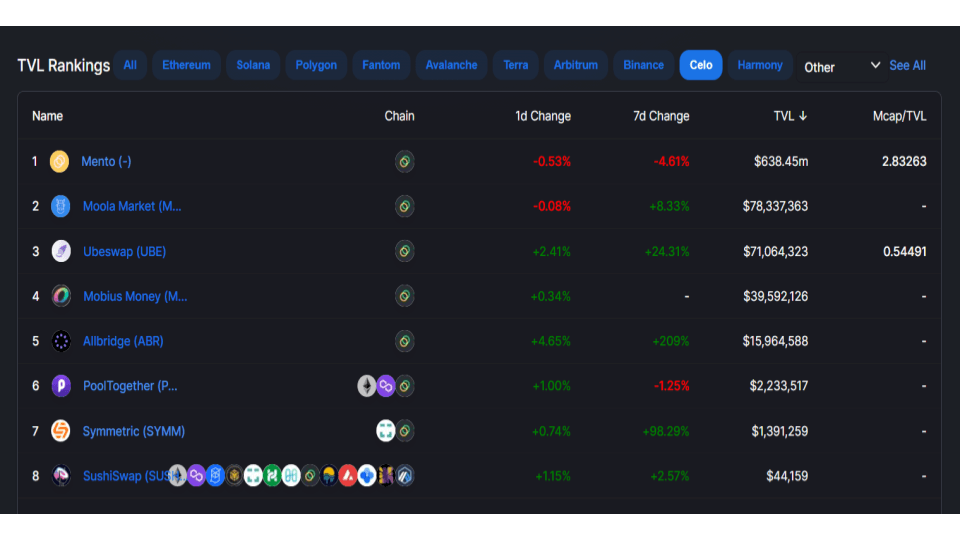Click the Celo chain icon in Mento row
The width and height of the screenshot is (960, 540).
coord(405,162)
